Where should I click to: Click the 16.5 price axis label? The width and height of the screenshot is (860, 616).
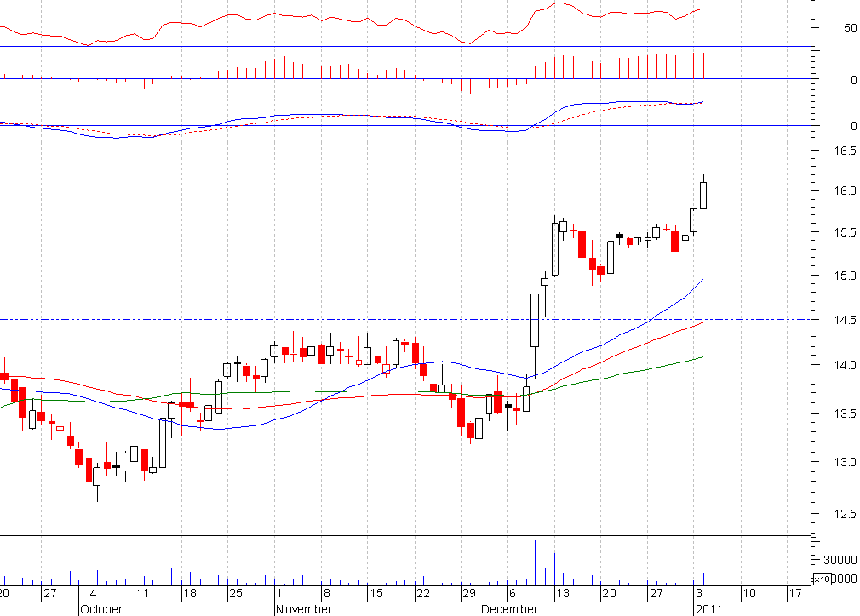[845, 151]
